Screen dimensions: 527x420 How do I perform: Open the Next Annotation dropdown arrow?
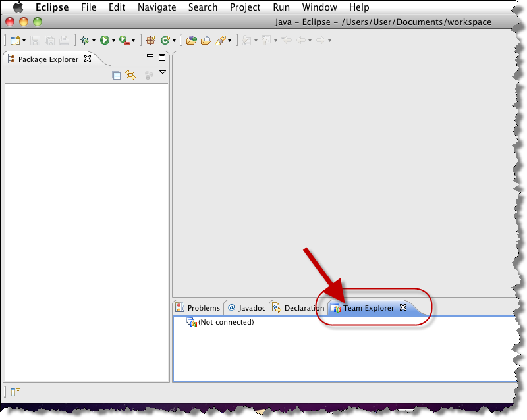256,41
